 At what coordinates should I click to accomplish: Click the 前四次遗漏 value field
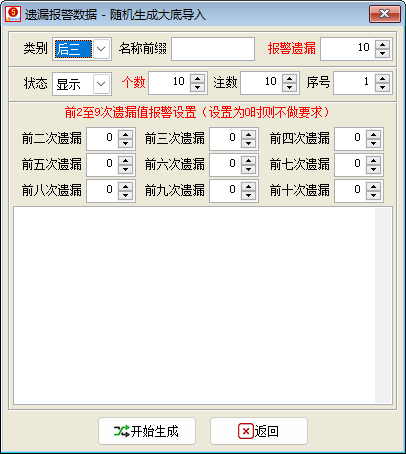tap(351, 139)
